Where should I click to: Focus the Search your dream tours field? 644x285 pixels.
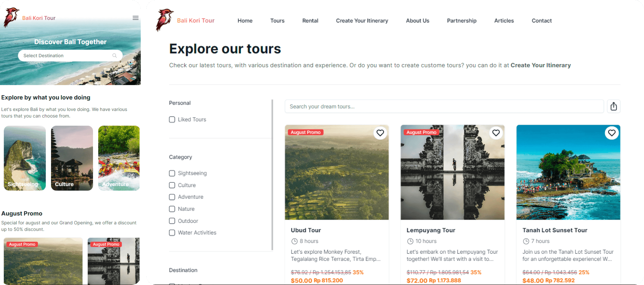pyautogui.click(x=444, y=106)
